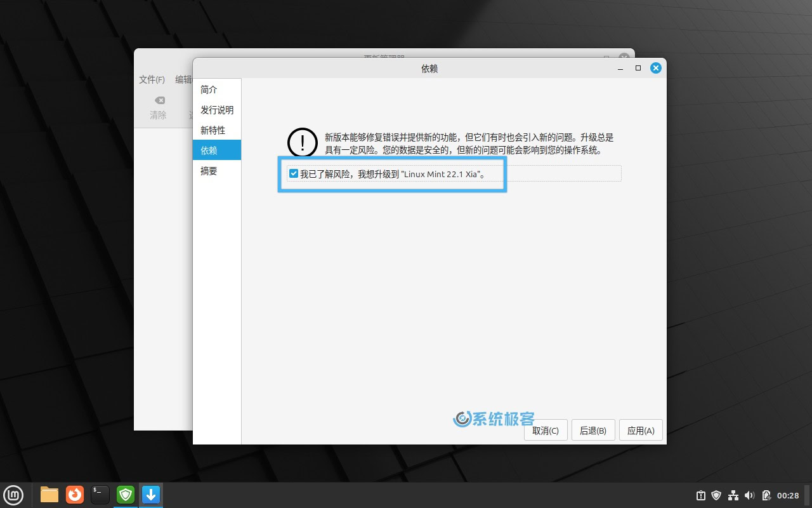The width and height of the screenshot is (812, 508).
Task: Maximize the 依赖 dialog window
Action: [638, 68]
